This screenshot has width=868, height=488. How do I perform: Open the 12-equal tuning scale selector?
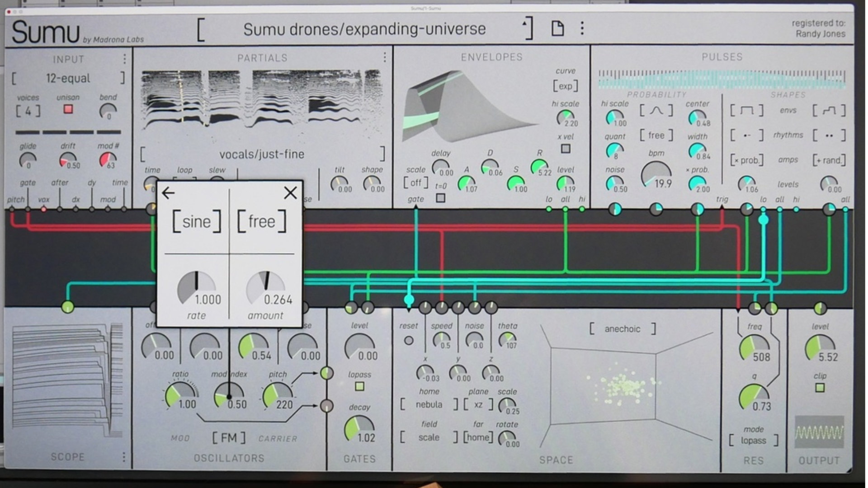click(x=68, y=78)
